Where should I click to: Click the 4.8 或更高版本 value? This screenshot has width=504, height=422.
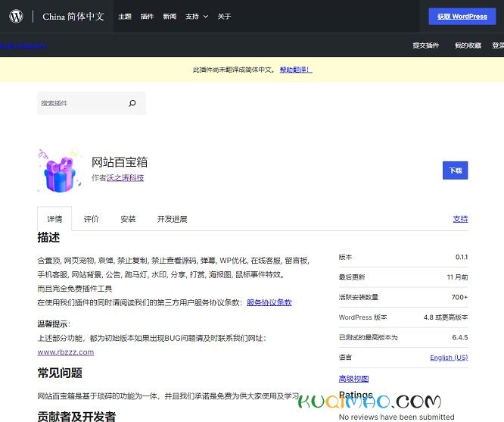point(446,317)
